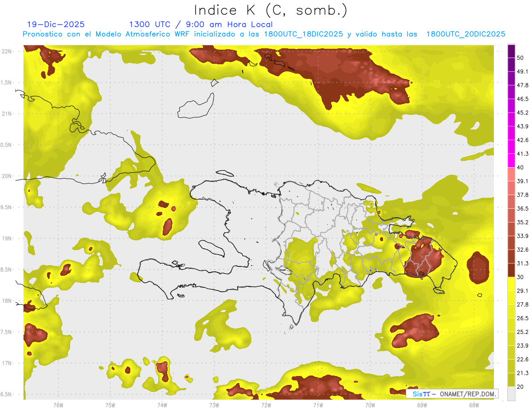Click the colorbar label '25.2'

pos(523,332)
